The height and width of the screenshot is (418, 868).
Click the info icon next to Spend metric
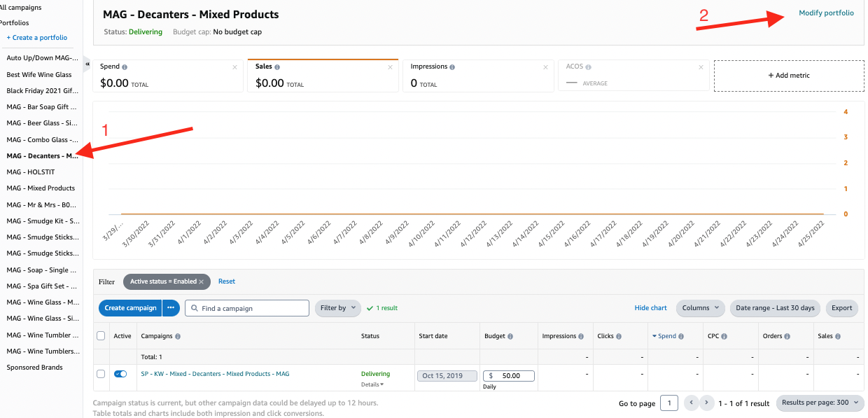tap(125, 67)
